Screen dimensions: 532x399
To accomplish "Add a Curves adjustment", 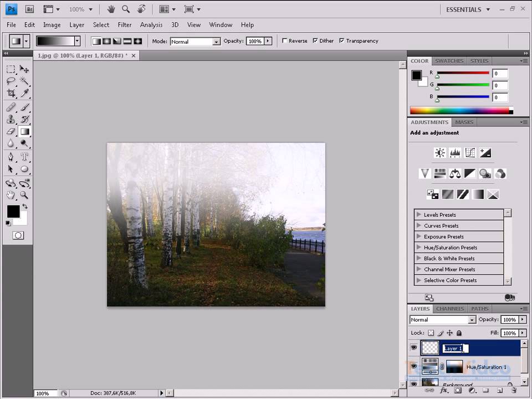I will pos(470,153).
